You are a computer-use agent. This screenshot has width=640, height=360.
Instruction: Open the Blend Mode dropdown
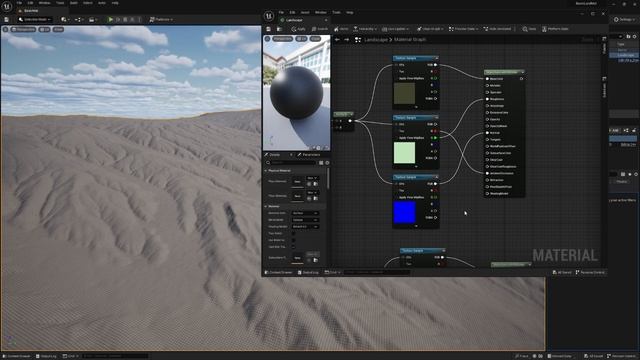coord(305,220)
